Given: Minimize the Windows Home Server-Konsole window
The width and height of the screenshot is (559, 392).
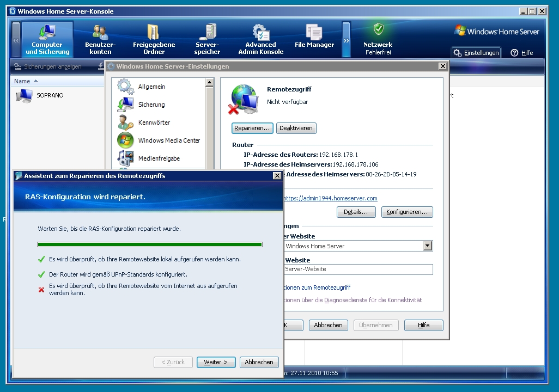Looking at the screenshot, I should coord(523,11).
